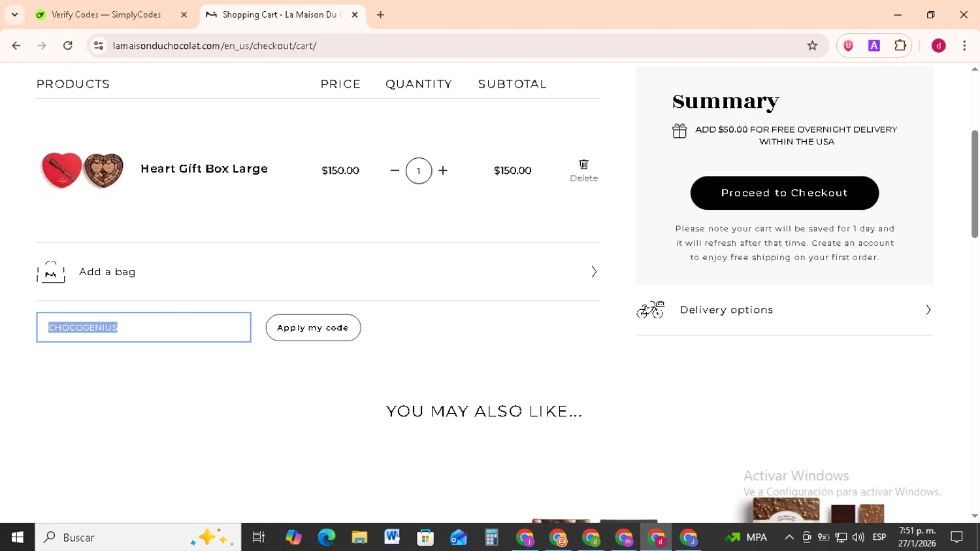This screenshot has width=980, height=551.
Task: Open Outlook from the taskbar
Action: [x=458, y=537]
